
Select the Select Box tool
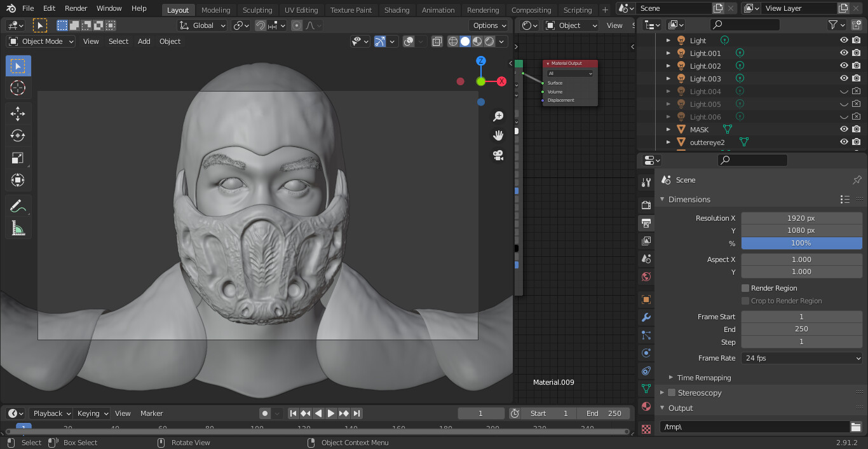18,66
